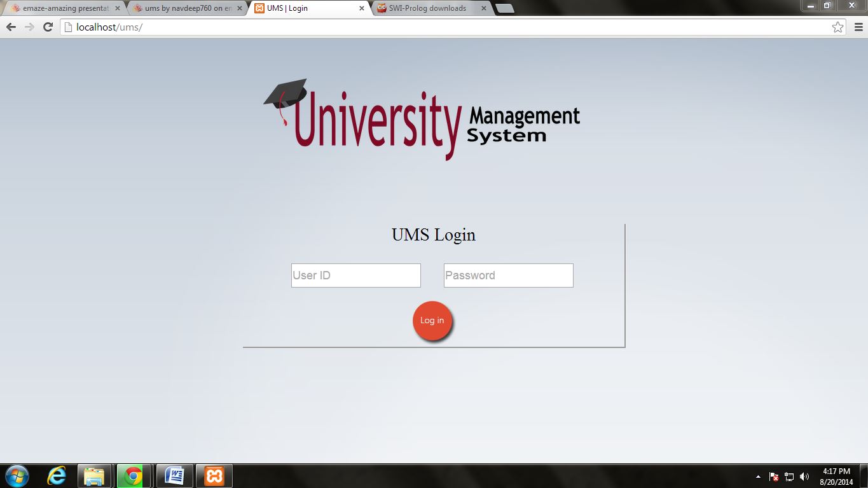Minimize the Chrome window
Screen dimensions: 868x488
click(x=811, y=5)
